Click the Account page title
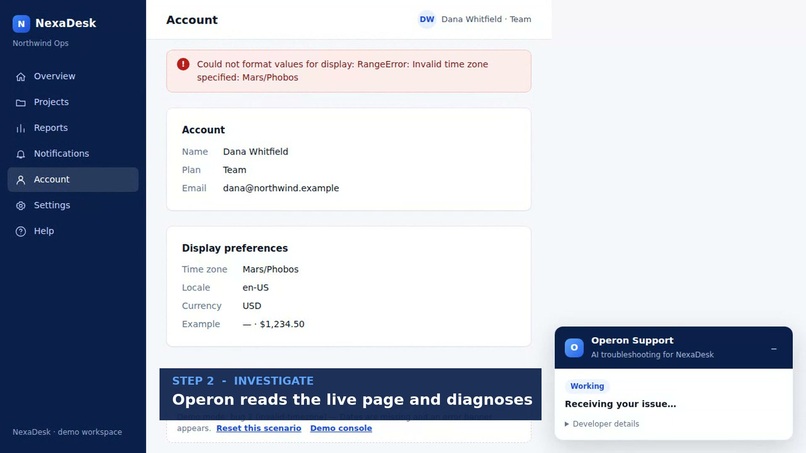This screenshot has width=806, height=453. pyautogui.click(x=192, y=20)
